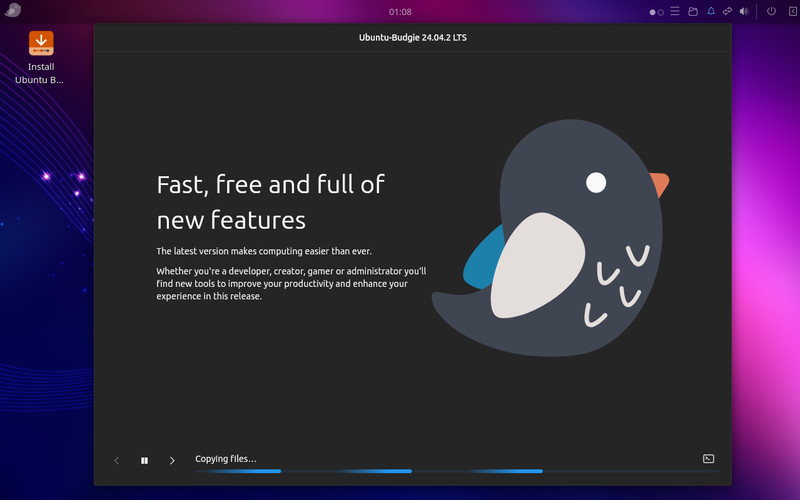Click 'The latest version makes computing easier' text
The width and height of the screenshot is (800, 500).
point(264,251)
